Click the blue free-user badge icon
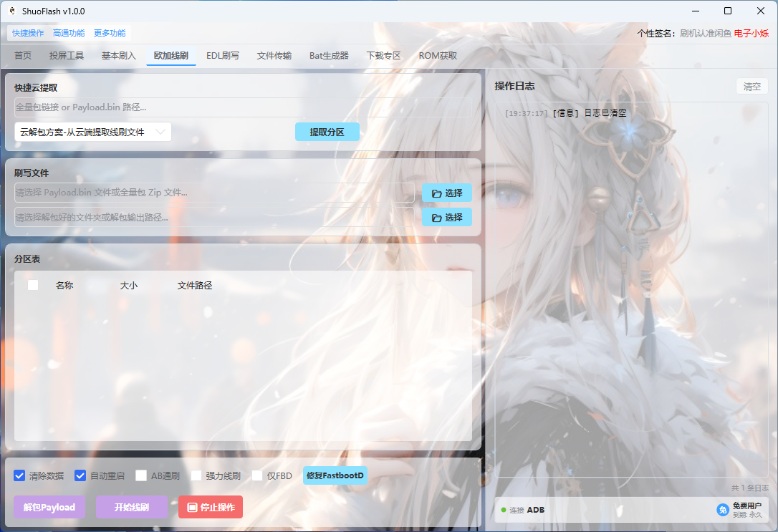This screenshot has width=778, height=532. pos(722,510)
